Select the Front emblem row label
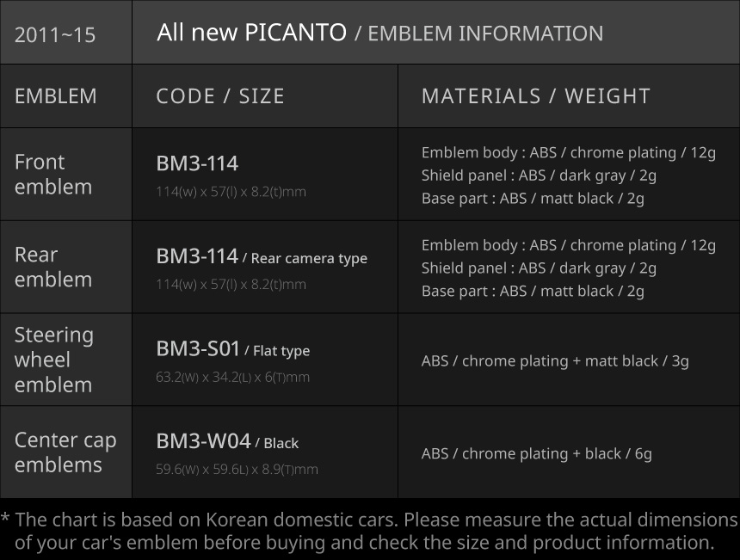 pyautogui.click(x=53, y=174)
